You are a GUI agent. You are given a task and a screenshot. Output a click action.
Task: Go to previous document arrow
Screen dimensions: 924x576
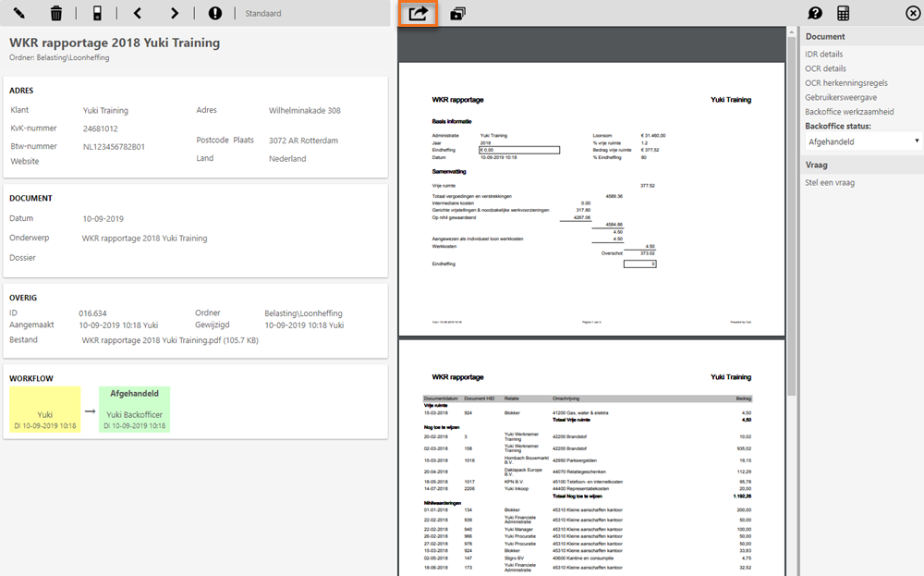point(138,13)
